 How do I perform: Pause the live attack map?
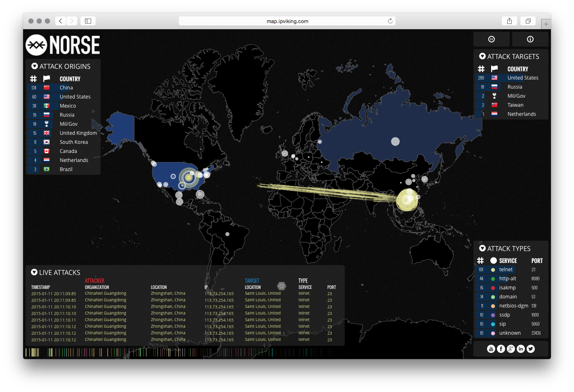491,39
